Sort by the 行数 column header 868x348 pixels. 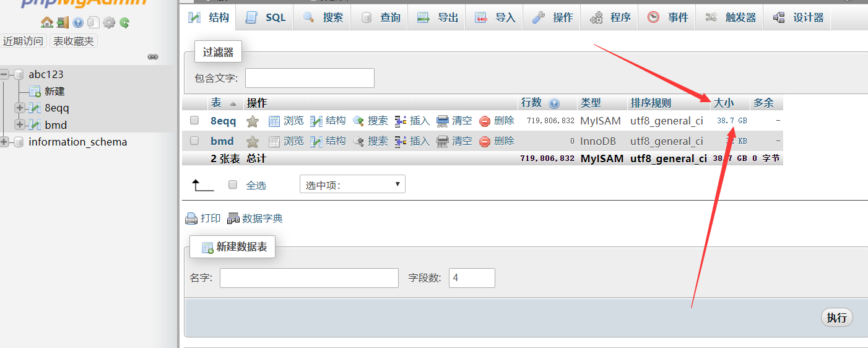(x=531, y=103)
